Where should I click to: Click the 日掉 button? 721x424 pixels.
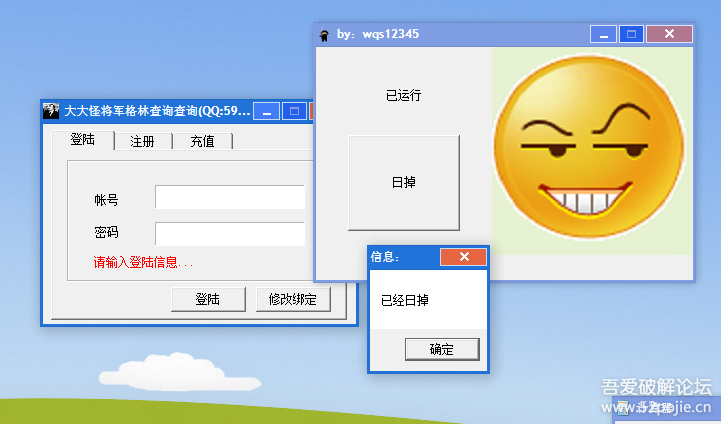pyautogui.click(x=404, y=183)
